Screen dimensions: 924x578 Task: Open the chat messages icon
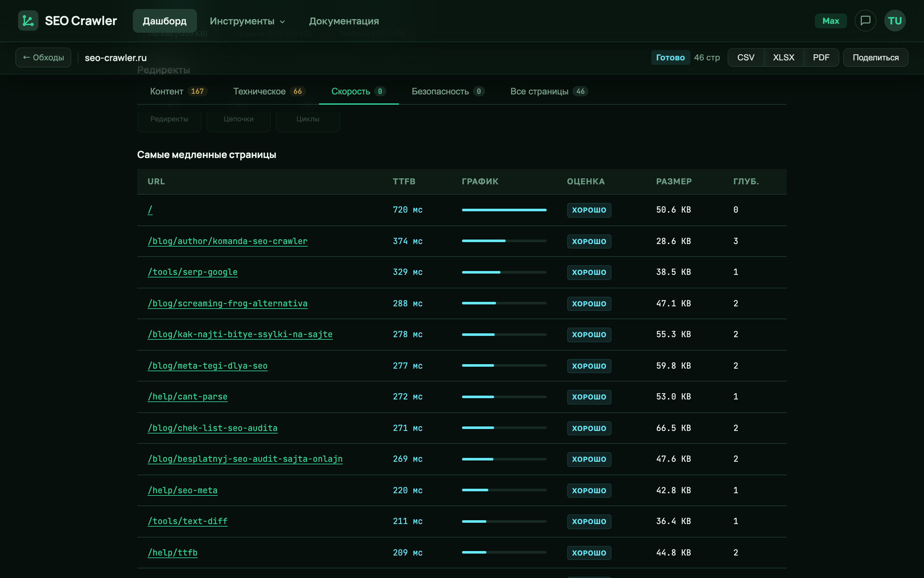pyautogui.click(x=865, y=21)
